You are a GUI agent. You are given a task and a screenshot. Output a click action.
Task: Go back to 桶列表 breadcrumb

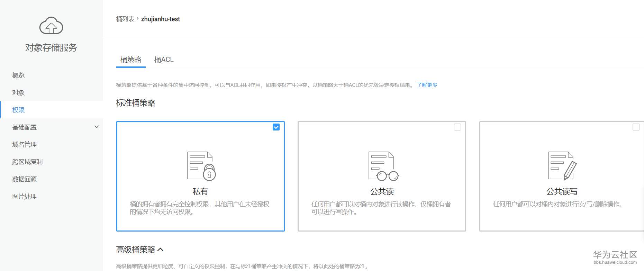125,19
